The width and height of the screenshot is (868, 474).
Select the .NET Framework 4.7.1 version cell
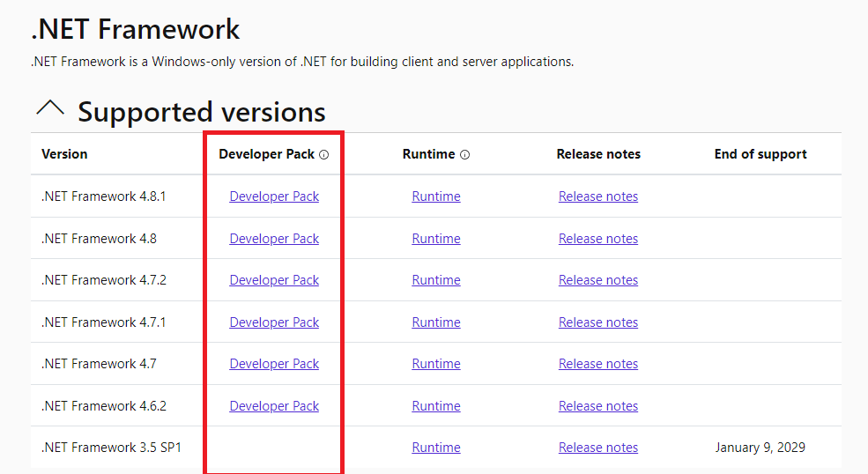[103, 322]
